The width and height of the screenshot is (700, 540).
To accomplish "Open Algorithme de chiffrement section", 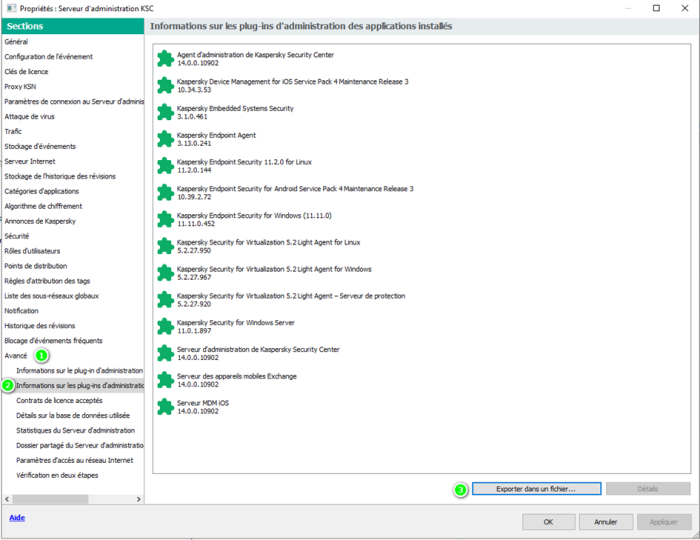I will (x=43, y=206).
